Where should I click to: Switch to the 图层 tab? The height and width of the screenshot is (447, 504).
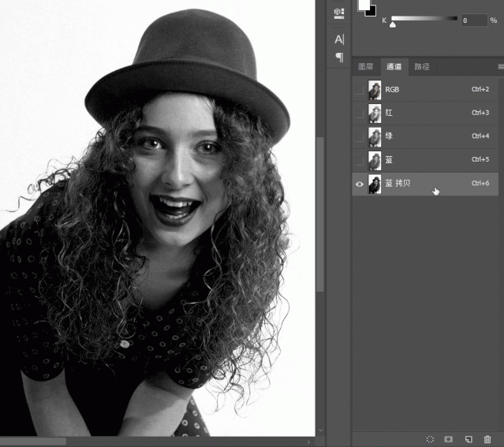click(365, 67)
